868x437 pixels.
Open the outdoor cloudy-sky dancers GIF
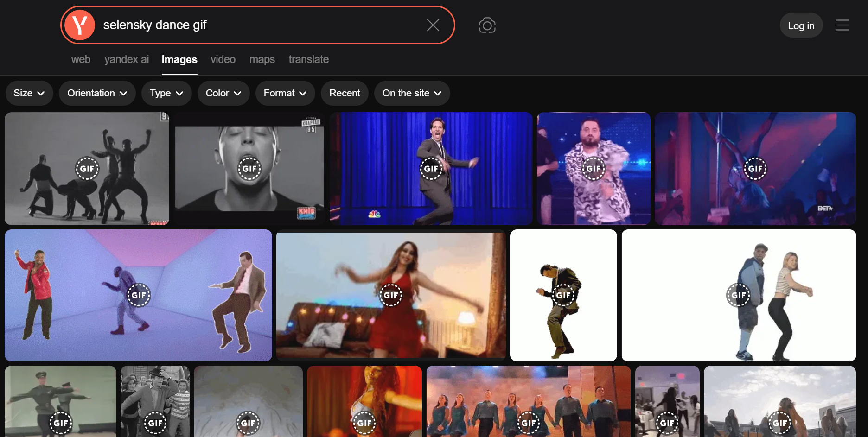780,401
